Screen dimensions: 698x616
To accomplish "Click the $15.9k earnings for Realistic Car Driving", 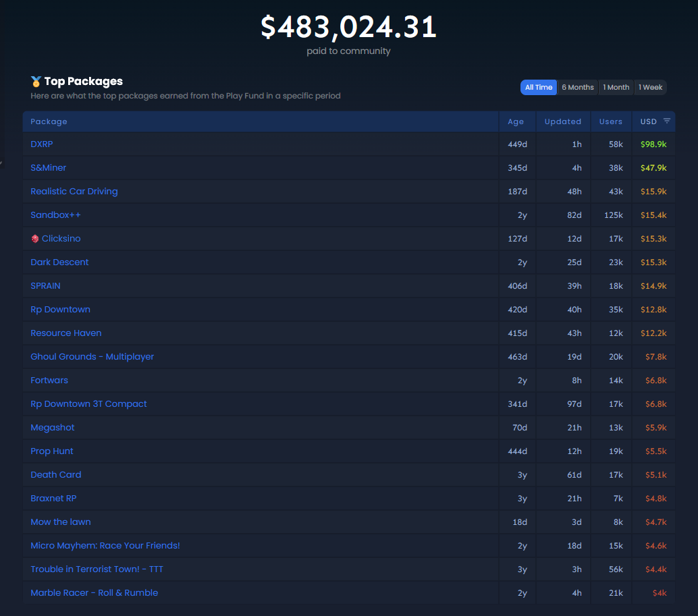I will [x=653, y=191].
